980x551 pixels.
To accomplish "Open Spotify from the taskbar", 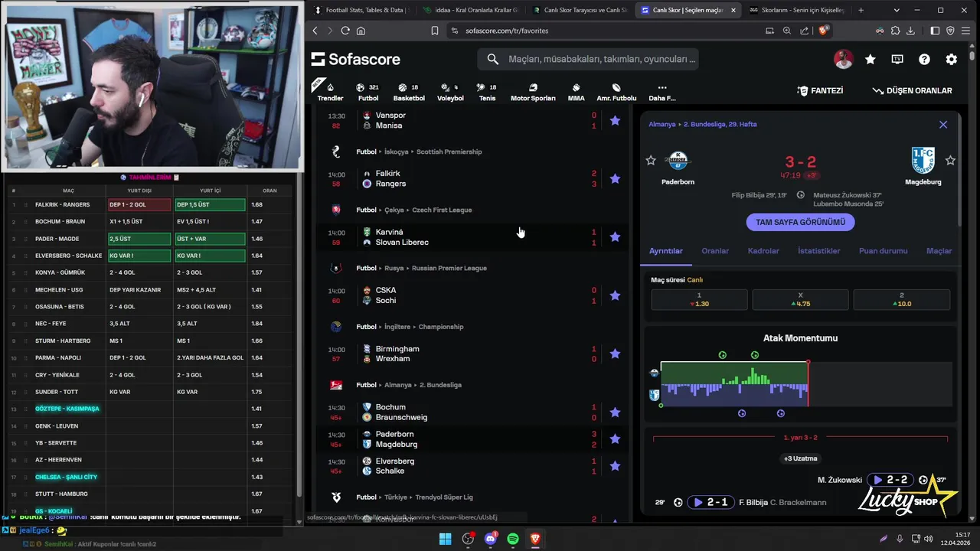I will pyautogui.click(x=513, y=539).
